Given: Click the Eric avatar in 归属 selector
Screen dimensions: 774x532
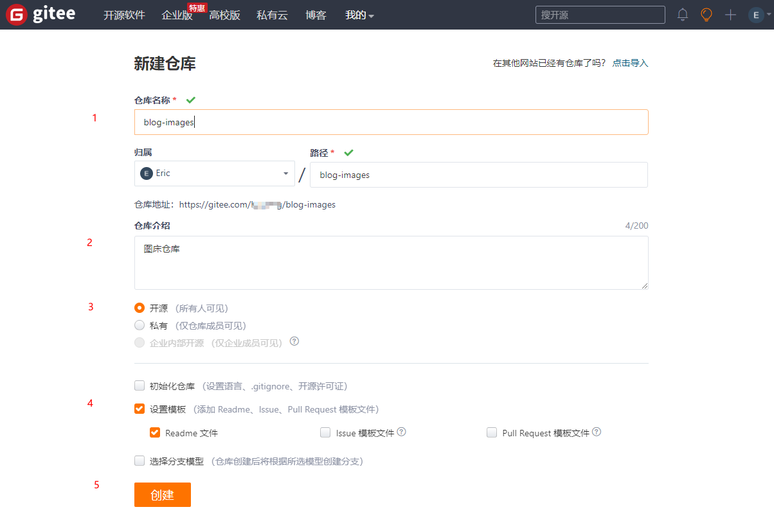Looking at the screenshot, I should (147, 173).
